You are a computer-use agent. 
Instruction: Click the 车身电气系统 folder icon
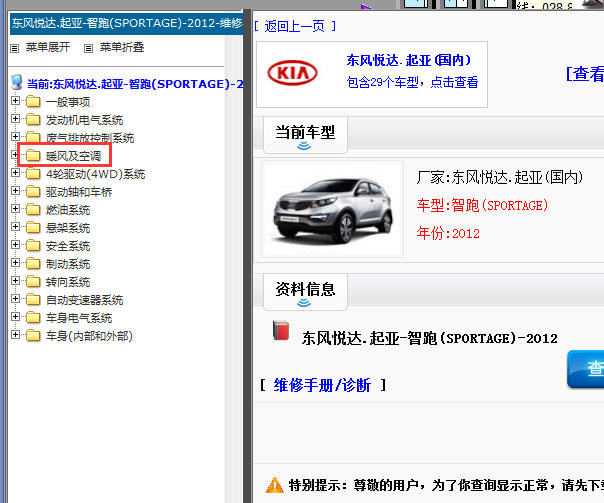click(x=33, y=317)
